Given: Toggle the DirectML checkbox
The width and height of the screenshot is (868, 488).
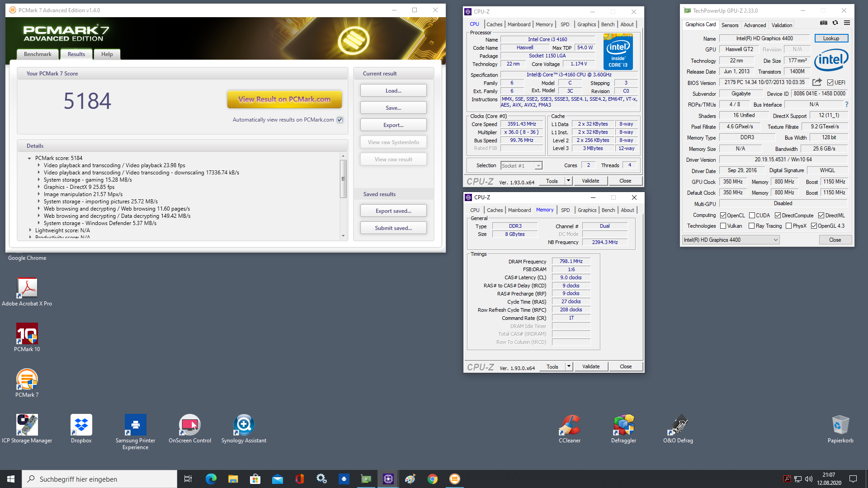Looking at the screenshot, I should tap(821, 215).
